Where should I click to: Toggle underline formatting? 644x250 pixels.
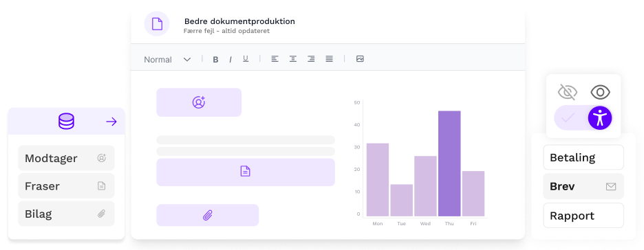[x=246, y=59]
